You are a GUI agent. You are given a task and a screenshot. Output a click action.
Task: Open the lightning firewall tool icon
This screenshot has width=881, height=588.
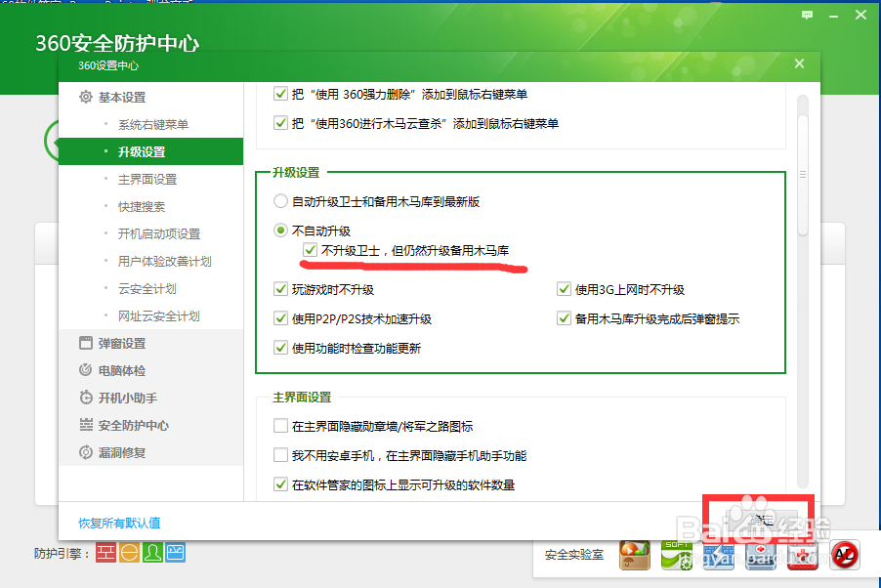(719, 557)
